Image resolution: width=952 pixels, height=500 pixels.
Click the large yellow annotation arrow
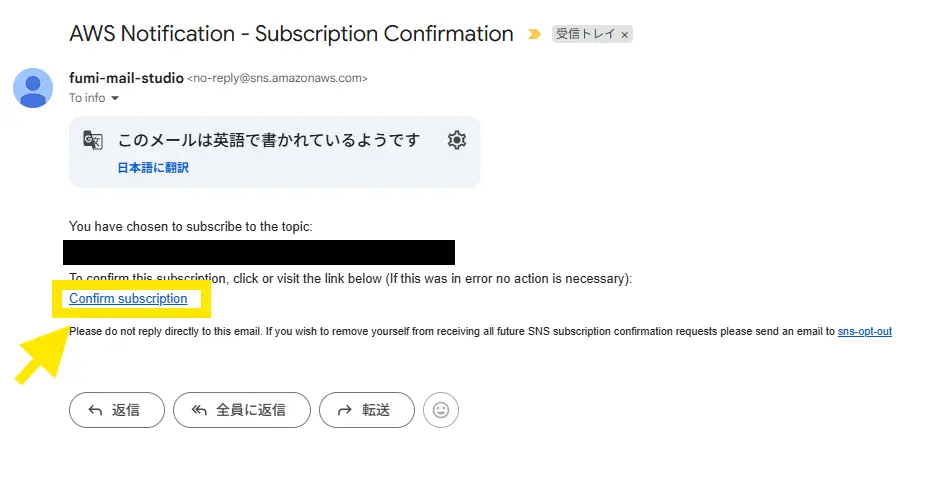(43, 355)
